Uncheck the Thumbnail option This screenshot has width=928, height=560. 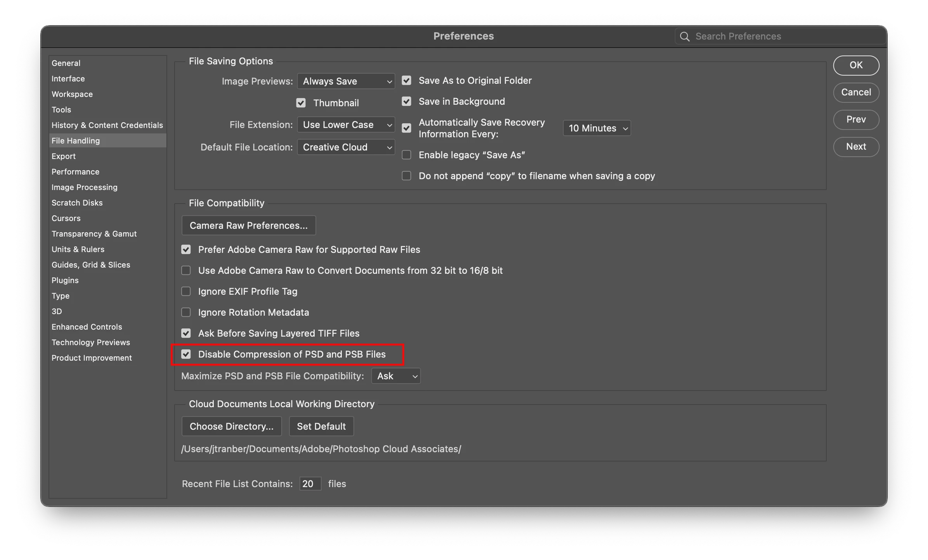point(301,103)
